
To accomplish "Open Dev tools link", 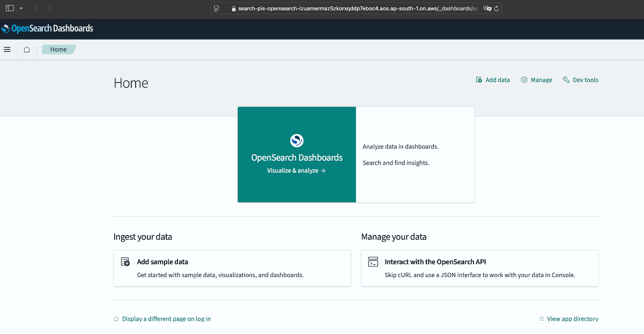I will (x=585, y=80).
